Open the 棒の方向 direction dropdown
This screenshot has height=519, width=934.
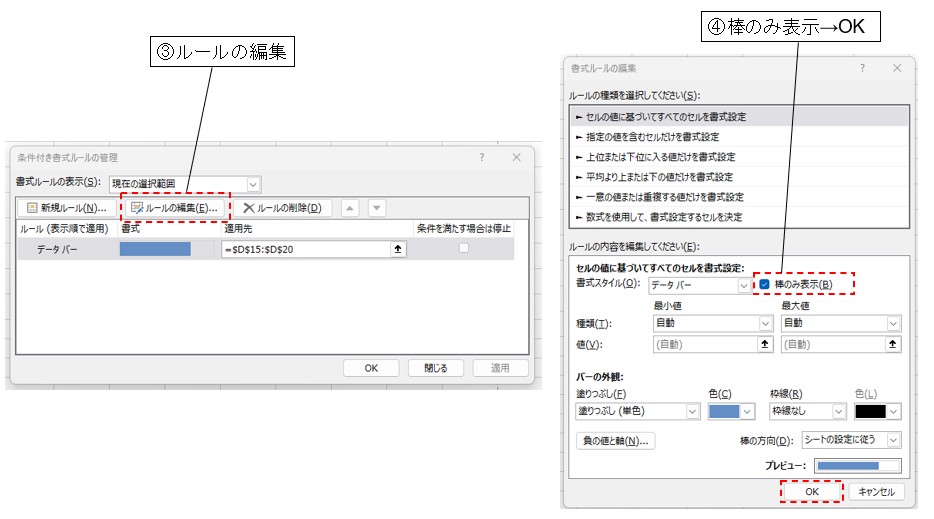click(x=893, y=440)
